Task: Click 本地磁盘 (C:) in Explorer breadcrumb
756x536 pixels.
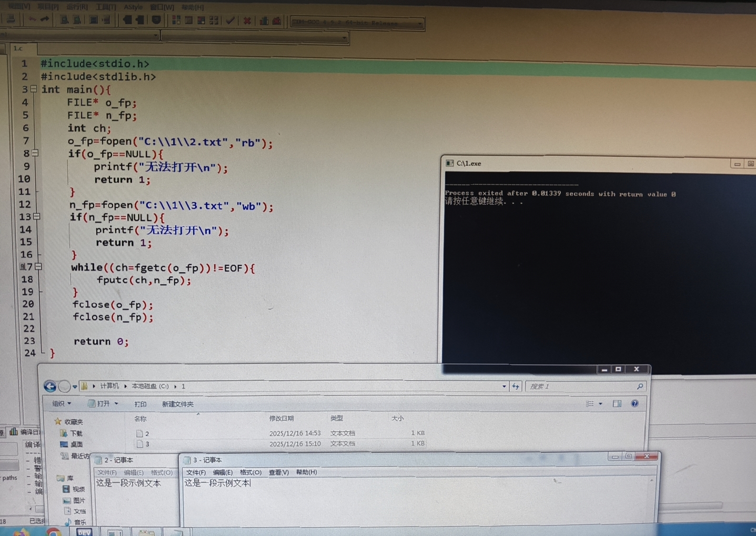Action: [150, 386]
